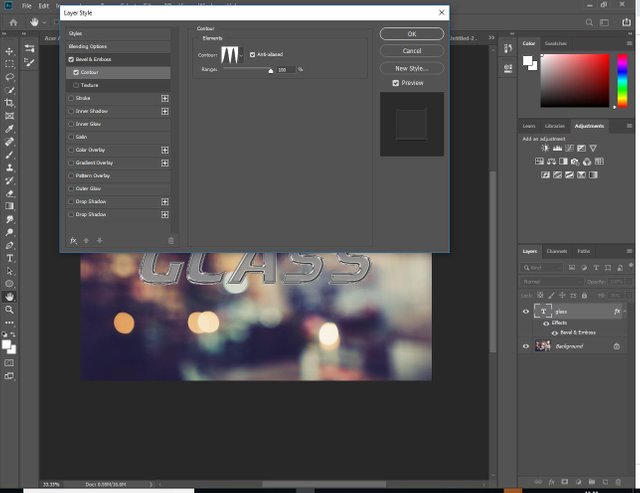Screen dimensions: 640x493
Task: Select the Crop tool
Action: pos(9,103)
